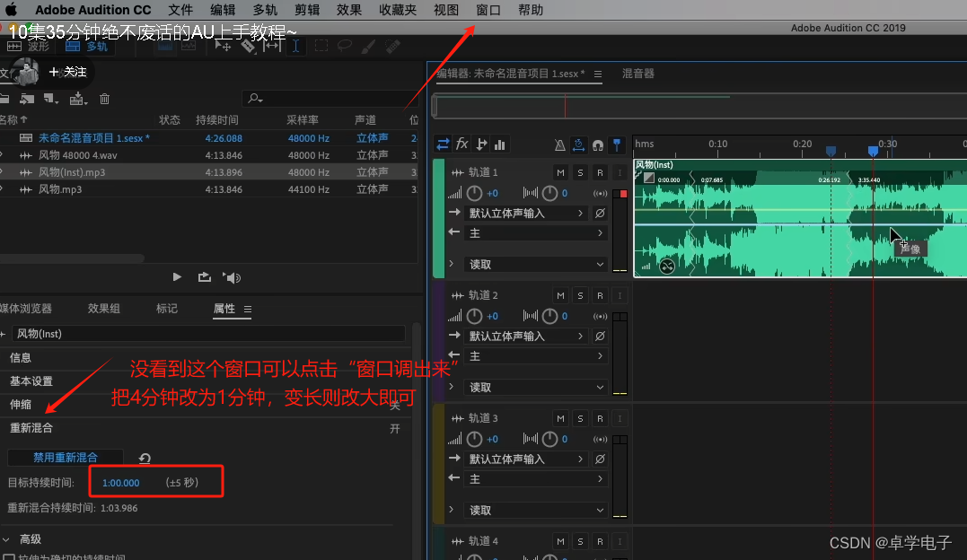Adjust the volume knob on 轨道 1

474,193
